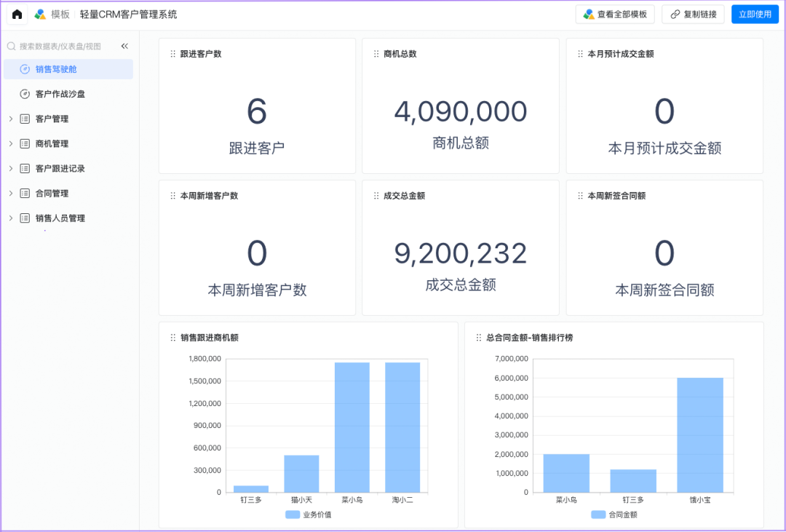Screen dimensions: 786x532
Task: Click the 立即使用 button
Action: [x=755, y=15]
